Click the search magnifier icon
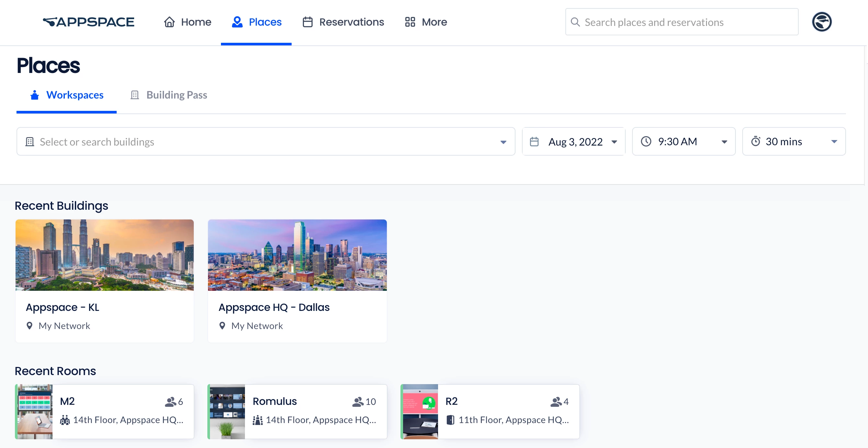868x448 pixels. (575, 22)
